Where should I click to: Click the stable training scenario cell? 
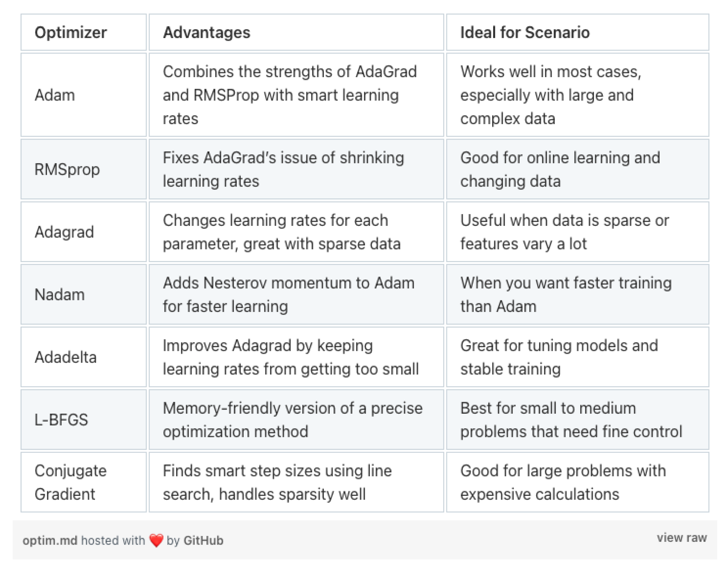tap(559, 357)
